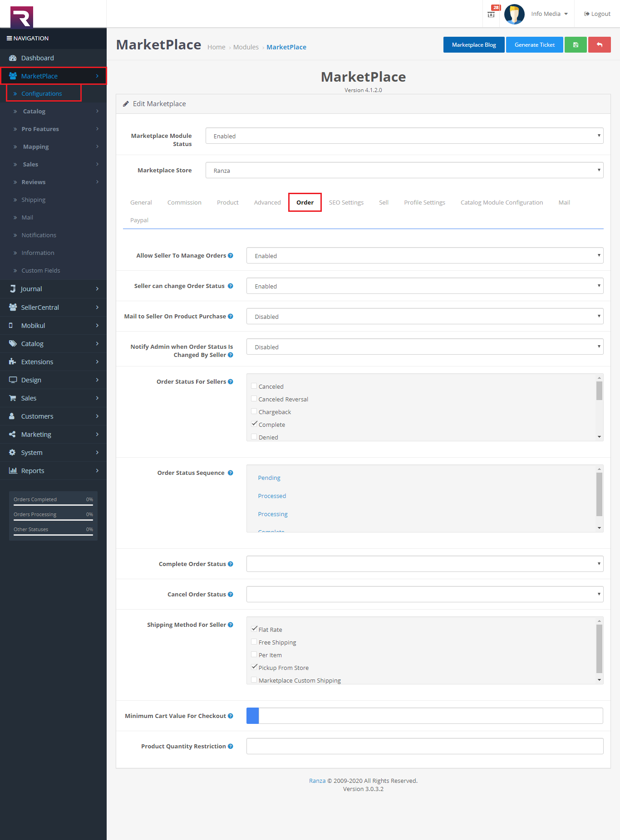Click the Orders Completed progress bar
This screenshot has height=840, width=620.
coord(53,504)
